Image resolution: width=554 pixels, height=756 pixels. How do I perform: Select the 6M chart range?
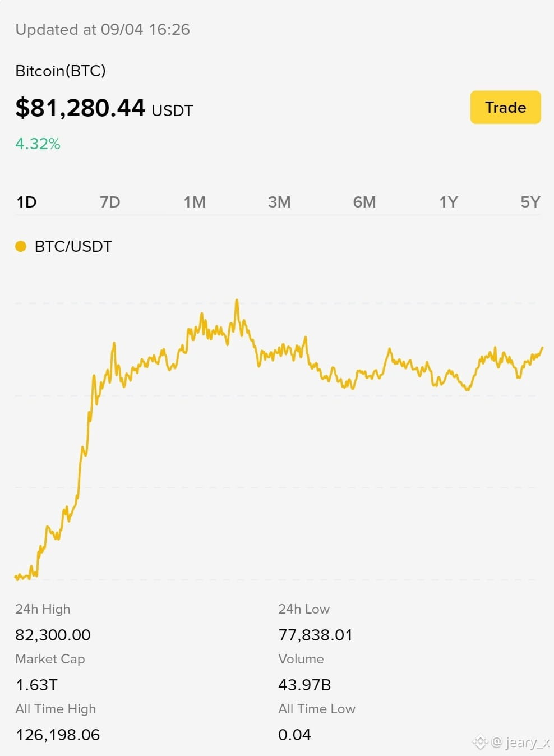[x=364, y=202]
